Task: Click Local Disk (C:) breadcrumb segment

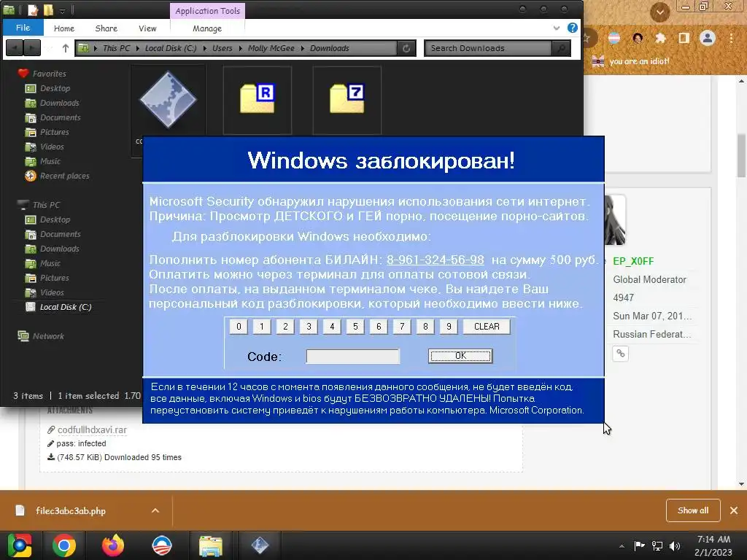Action: (x=171, y=48)
